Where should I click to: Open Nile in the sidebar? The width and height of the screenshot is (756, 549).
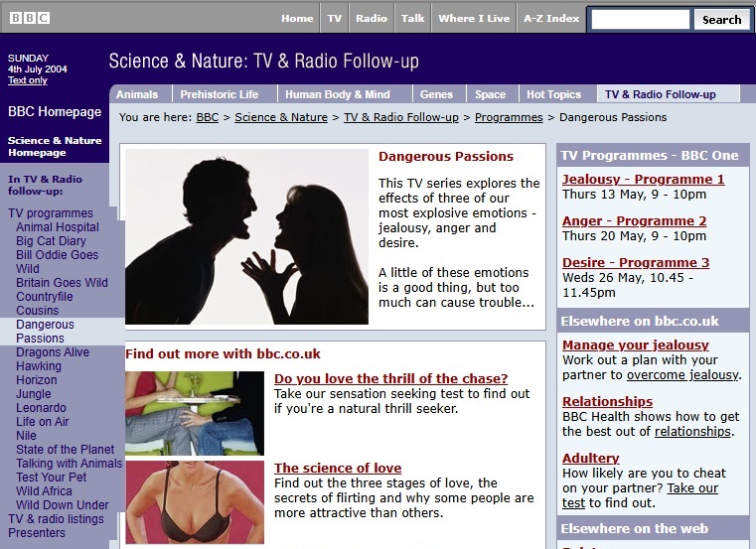26,436
